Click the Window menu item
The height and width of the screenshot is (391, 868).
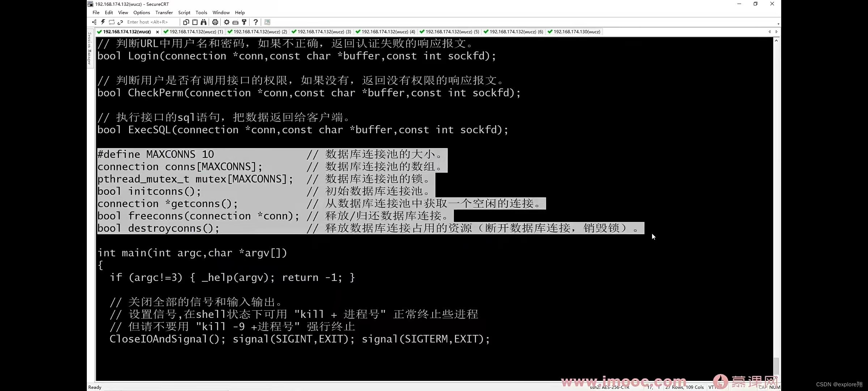220,12
